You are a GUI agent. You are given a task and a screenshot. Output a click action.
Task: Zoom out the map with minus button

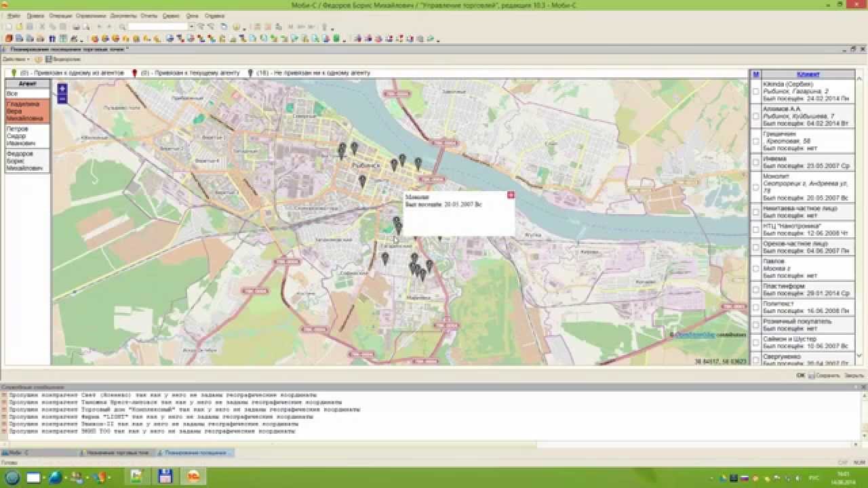pyautogui.click(x=62, y=99)
